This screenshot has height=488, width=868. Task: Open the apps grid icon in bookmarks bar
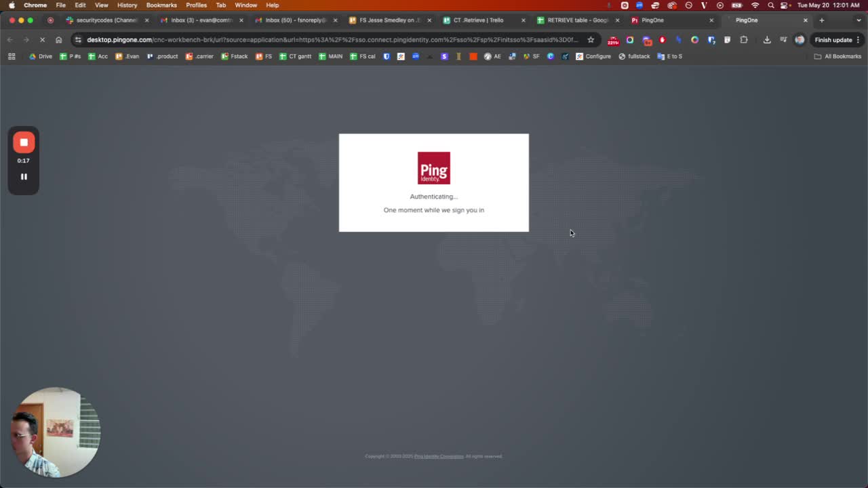(x=12, y=56)
